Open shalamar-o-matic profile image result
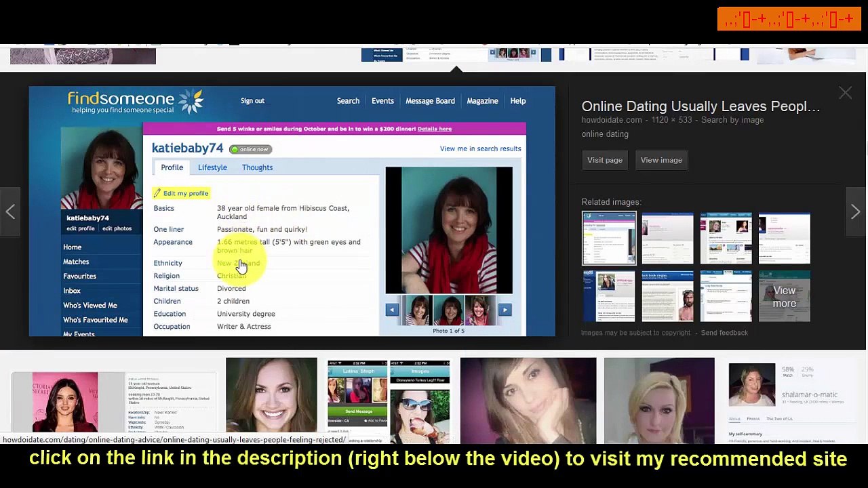Image resolution: width=868 pixels, height=488 pixels. 791,400
